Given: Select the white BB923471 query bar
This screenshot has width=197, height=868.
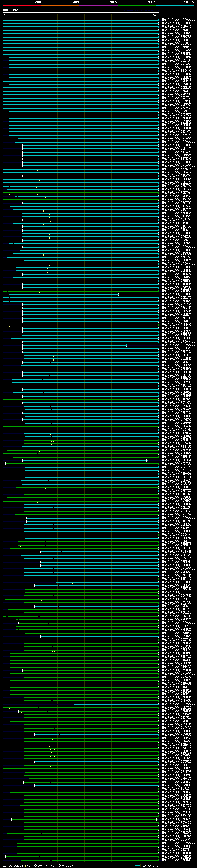Looking at the screenshot, I should click(81, 12).
